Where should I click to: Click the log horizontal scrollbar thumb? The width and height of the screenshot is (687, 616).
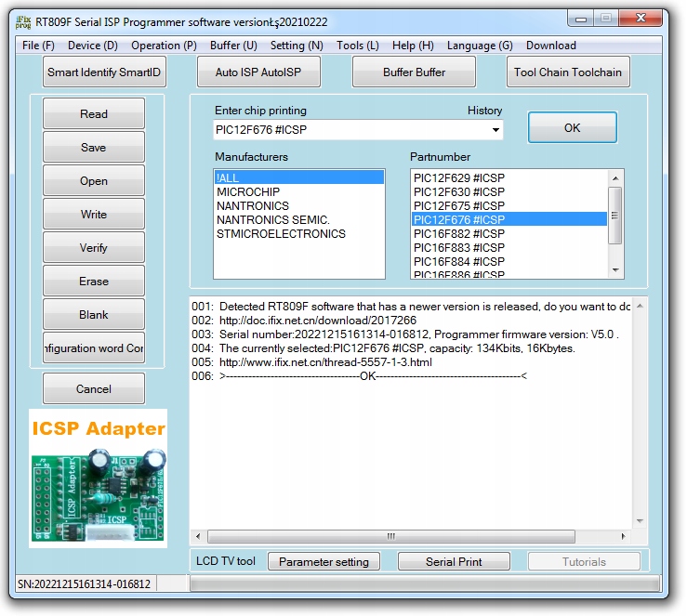click(x=391, y=536)
